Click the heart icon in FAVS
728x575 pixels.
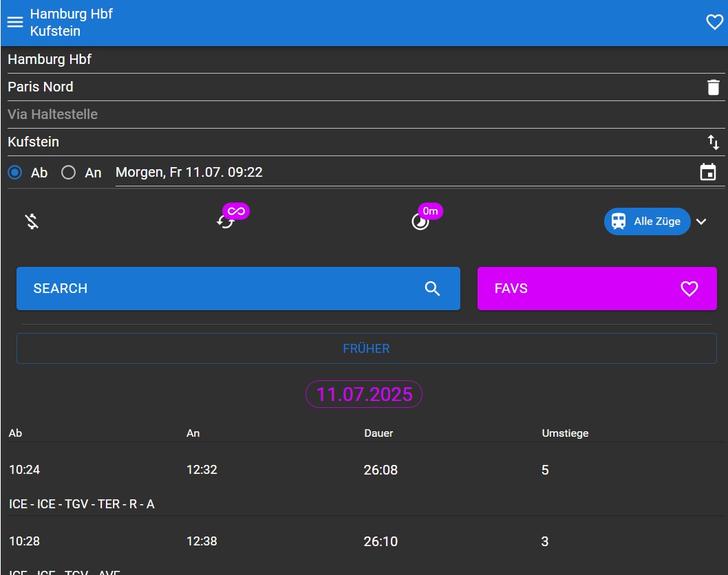click(x=689, y=288)
